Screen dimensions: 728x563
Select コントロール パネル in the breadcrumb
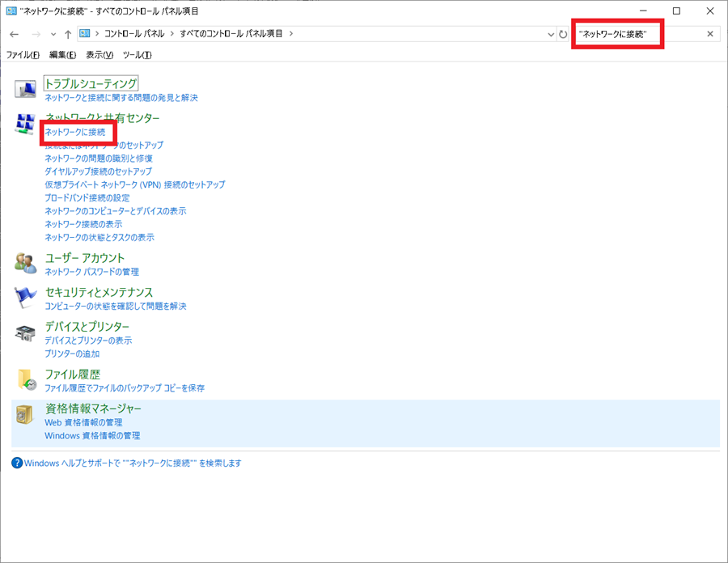[134, 33]
